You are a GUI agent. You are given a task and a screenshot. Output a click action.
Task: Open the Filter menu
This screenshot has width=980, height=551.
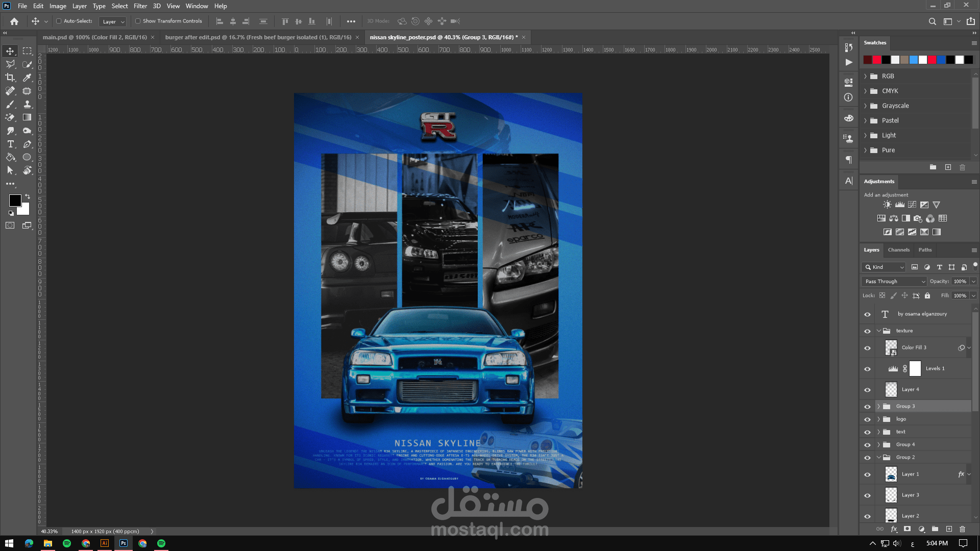pos(140,6)
